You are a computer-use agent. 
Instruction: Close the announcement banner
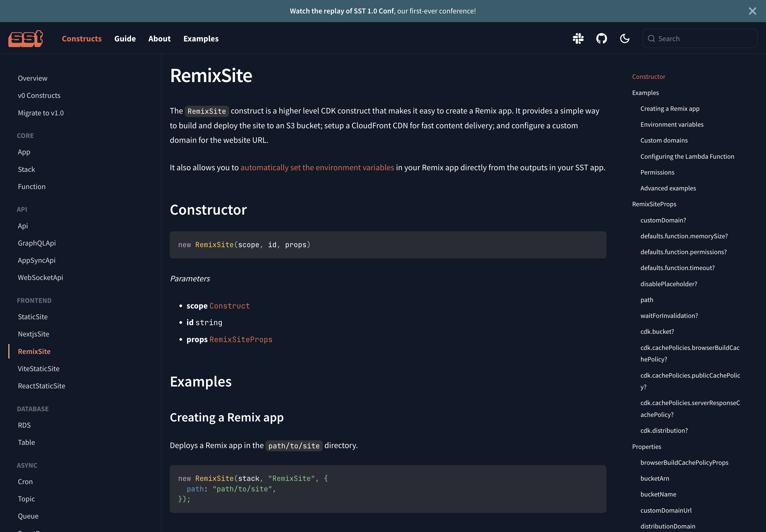point(752,11)
